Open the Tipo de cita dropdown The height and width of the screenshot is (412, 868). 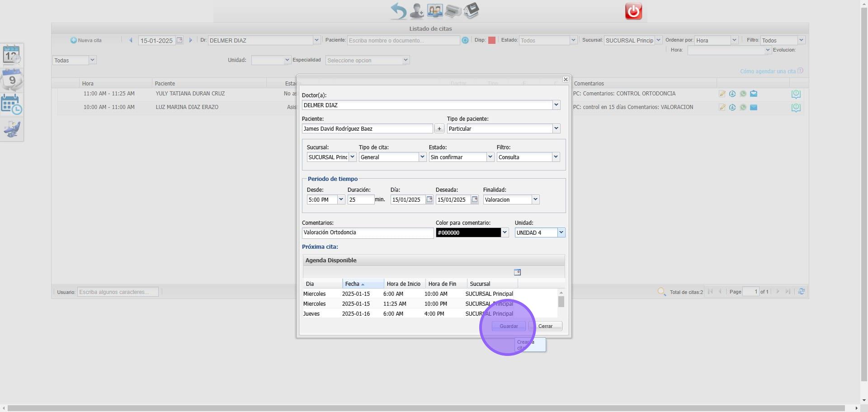(422, 157)
